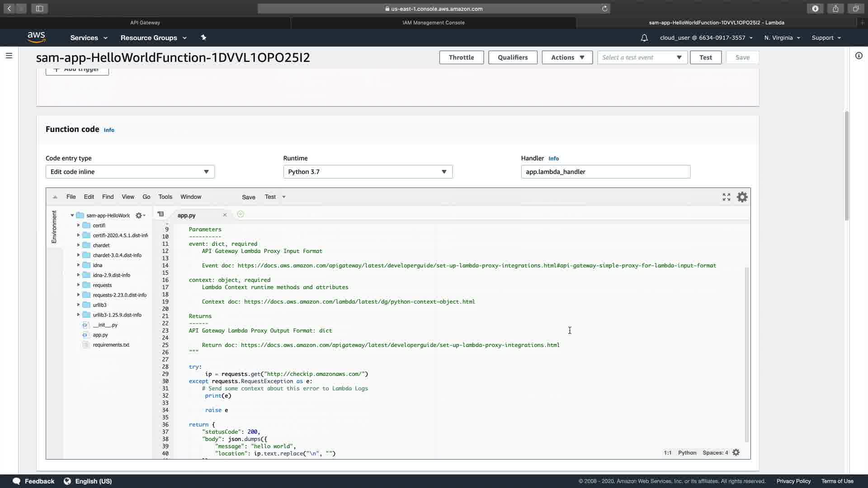The height and width of the screenshot is (488, 868).
Task: Click the Function code Info link
Action: tap(109, 130)
